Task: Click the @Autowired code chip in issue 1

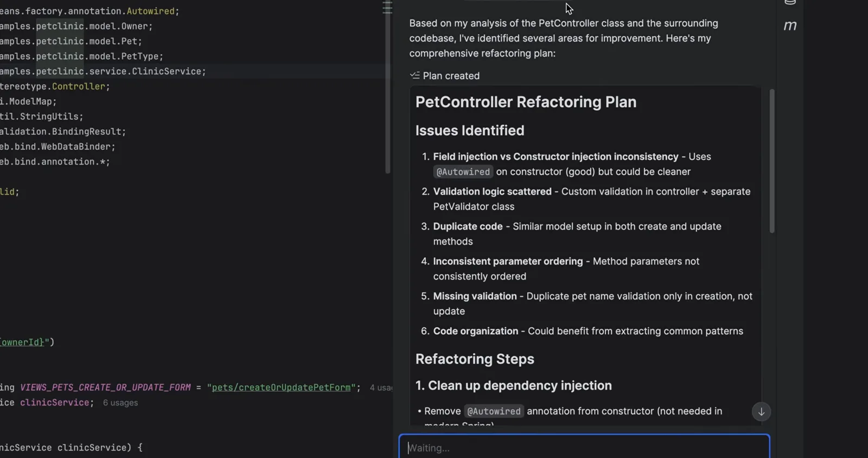Action: pyautogui.click(x=463, y=171)
